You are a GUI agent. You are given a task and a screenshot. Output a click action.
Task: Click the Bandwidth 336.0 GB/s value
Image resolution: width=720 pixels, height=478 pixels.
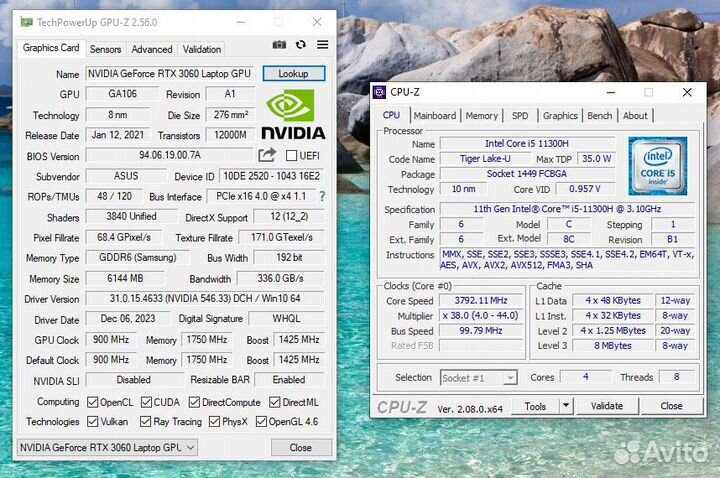pyautogui.click(x=280, y=278)
